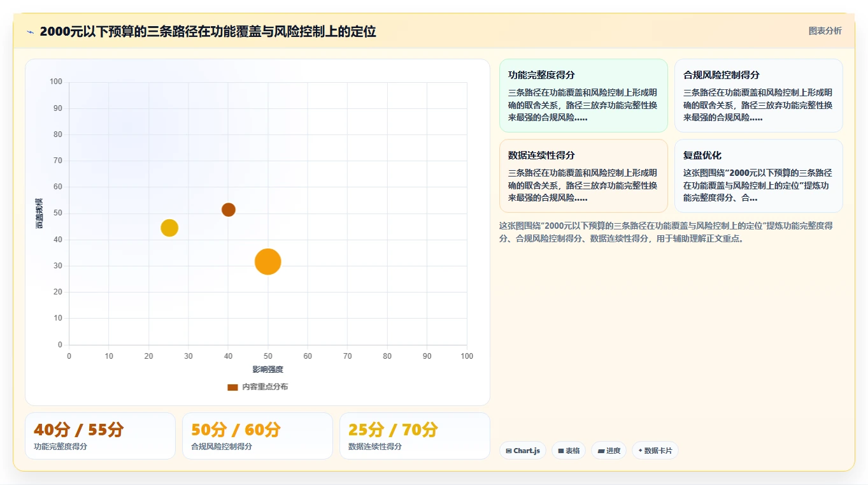Click the 图表分析 label in header

coord(825,31)
